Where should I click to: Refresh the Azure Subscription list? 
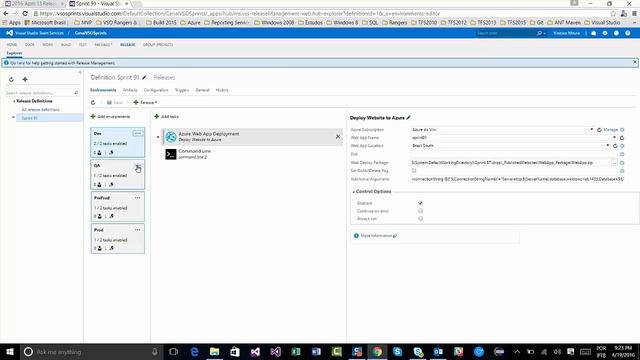(599, 130)
